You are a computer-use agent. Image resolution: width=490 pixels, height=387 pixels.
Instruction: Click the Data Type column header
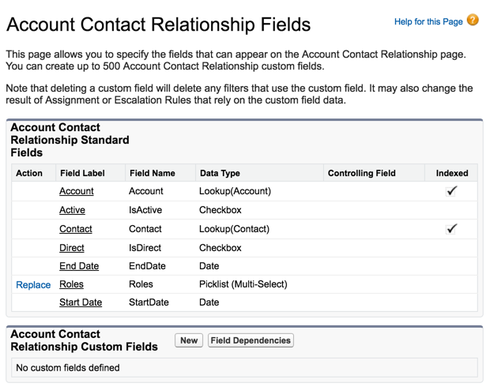click(220, 173)
